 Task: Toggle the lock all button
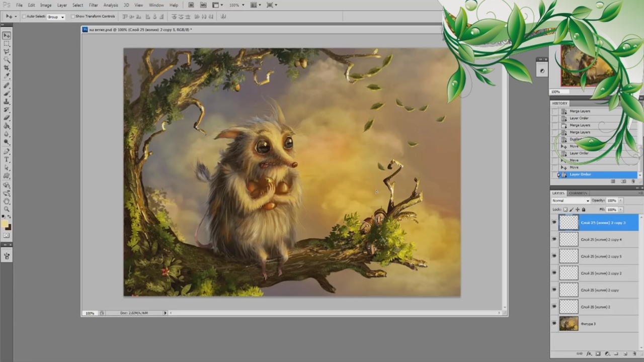[584, 210]
